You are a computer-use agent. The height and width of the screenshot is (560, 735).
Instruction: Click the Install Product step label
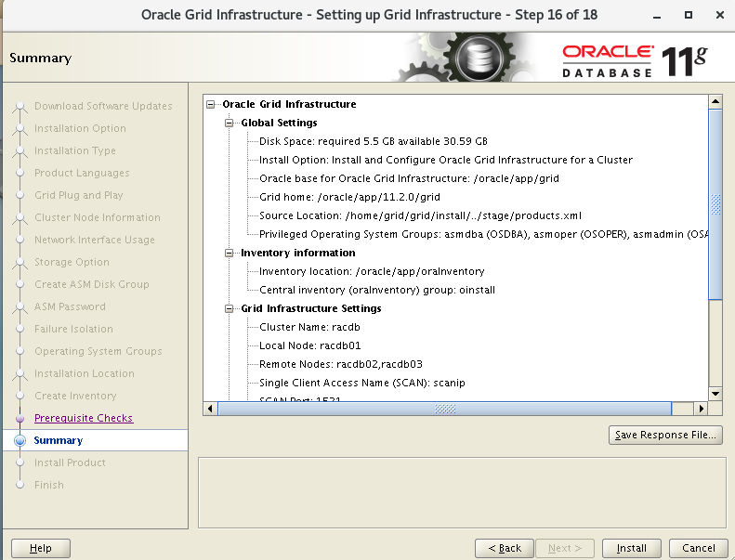pos(70,462)
